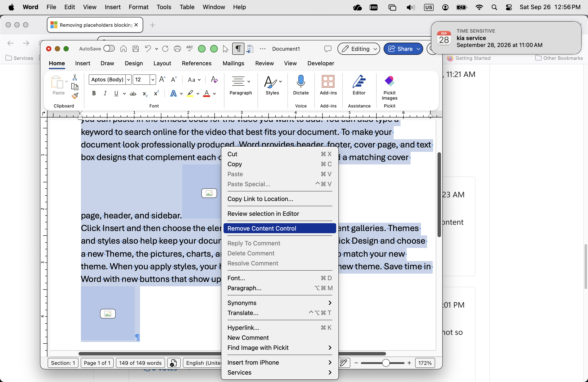Apply the red font color

(207, 93)
